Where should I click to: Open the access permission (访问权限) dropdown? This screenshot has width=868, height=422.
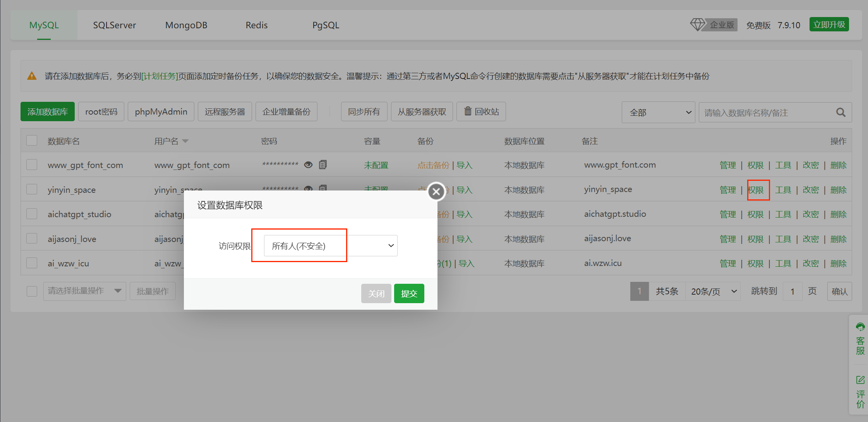331,245
